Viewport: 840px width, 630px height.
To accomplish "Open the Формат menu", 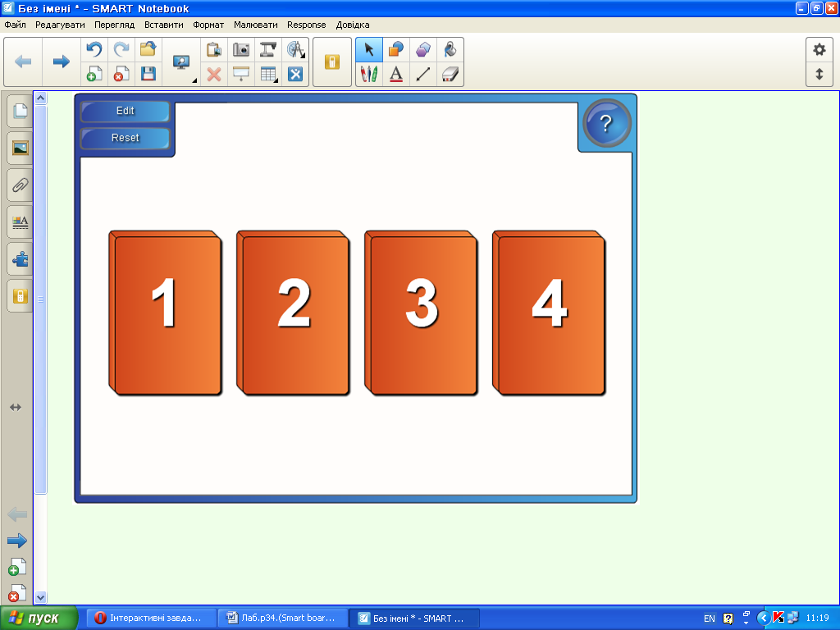I will [208, 25].
